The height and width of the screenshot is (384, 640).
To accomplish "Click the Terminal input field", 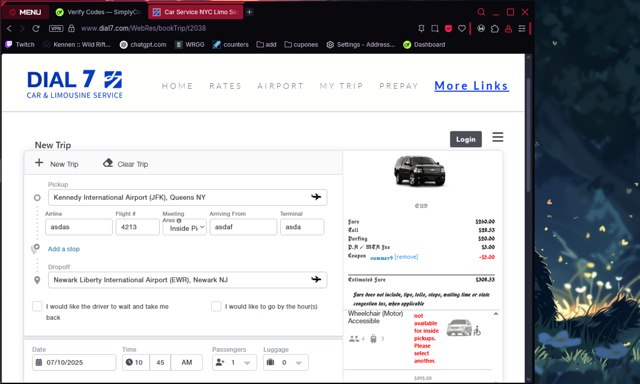I will (302, 227).
